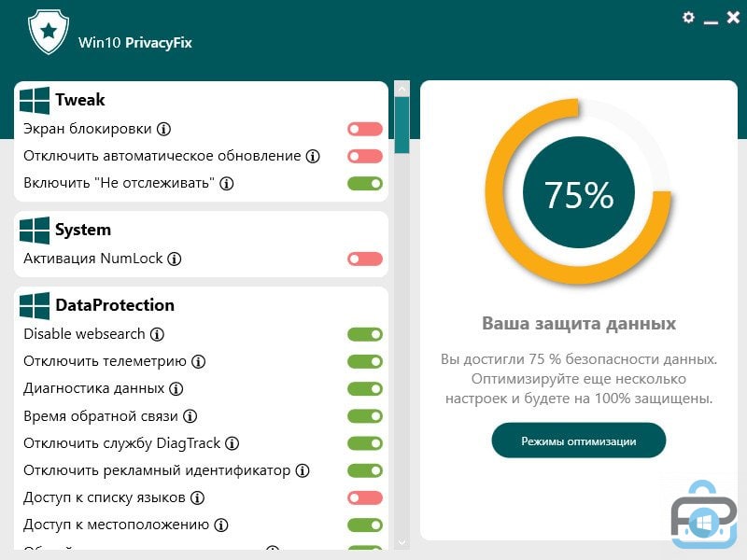
Task: Click the Режимы оптимизации button
Action: (x=578, y=441)
